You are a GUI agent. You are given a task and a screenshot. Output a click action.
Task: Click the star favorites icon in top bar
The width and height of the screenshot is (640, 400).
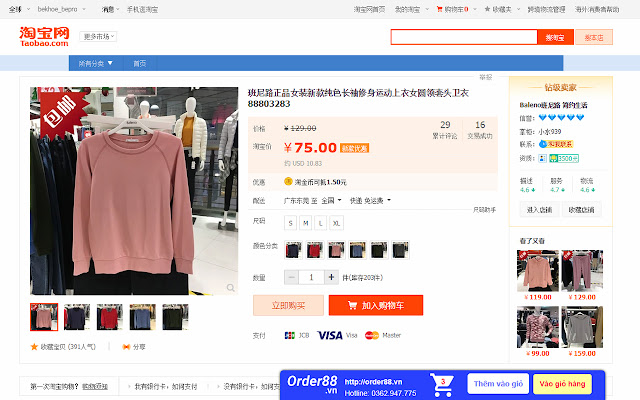point(487,9)
